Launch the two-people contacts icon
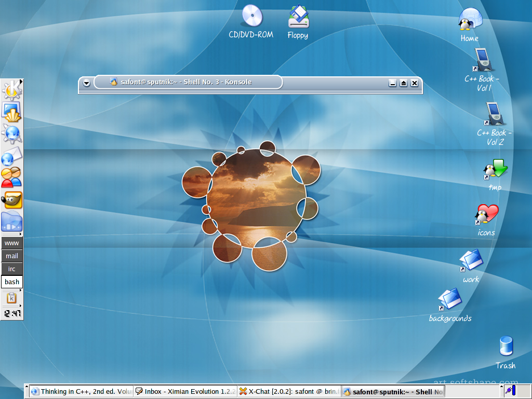 [11, 178]
